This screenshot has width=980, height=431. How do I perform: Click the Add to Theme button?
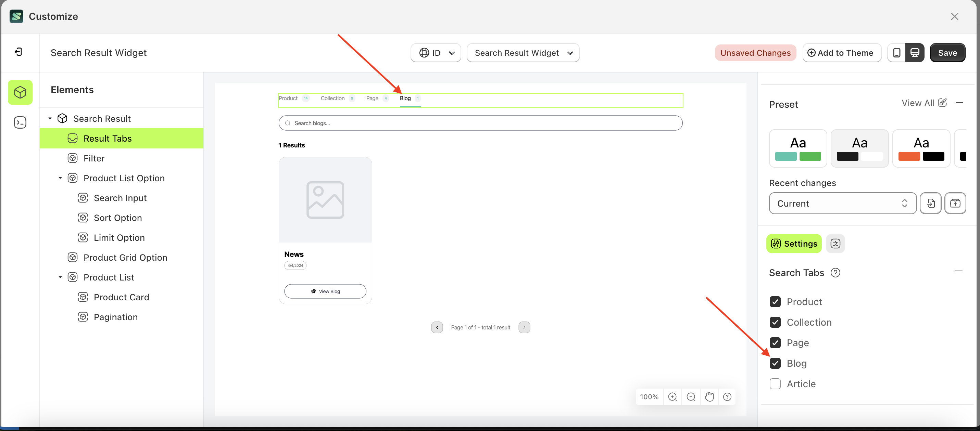pos(842,52)
